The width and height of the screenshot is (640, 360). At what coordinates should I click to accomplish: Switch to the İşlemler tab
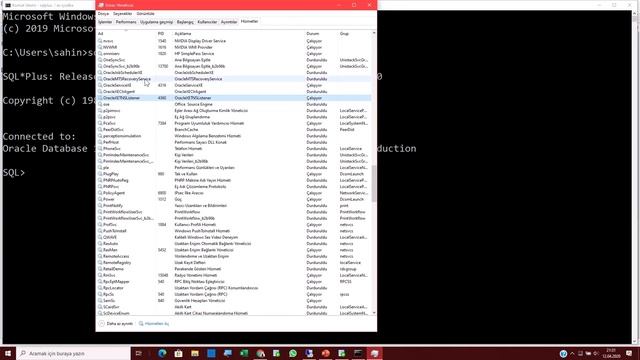tap(105, 22)
